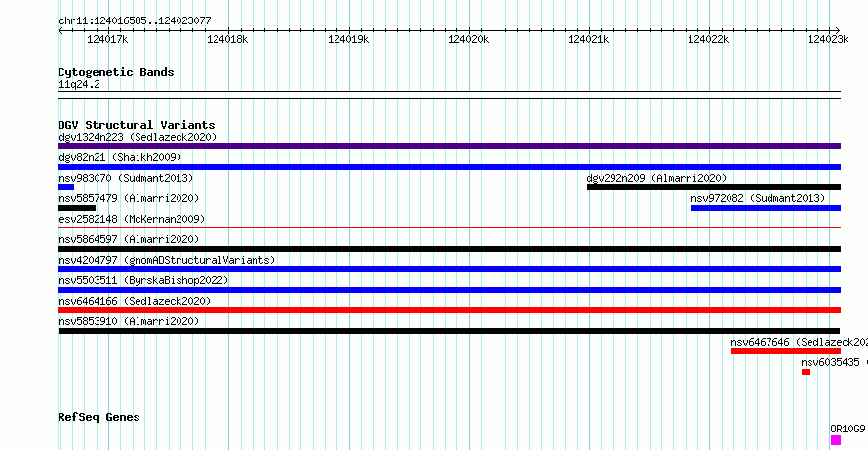This screenshot has width=868, height=450.
Task: Select the blue nsv972082 variant bar
Action: [x=766, y=208]
